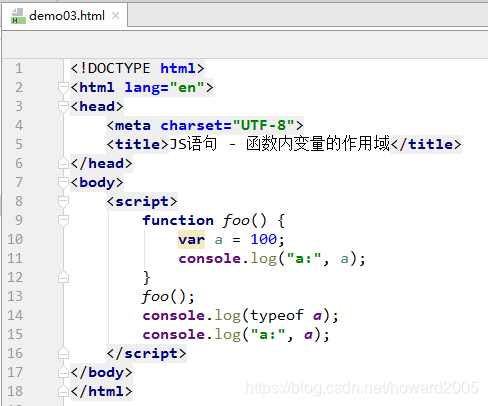This screenshot has width=488, height=406.
Task: Toggle fold marker at closing body line 17
Action: point(63,373)
